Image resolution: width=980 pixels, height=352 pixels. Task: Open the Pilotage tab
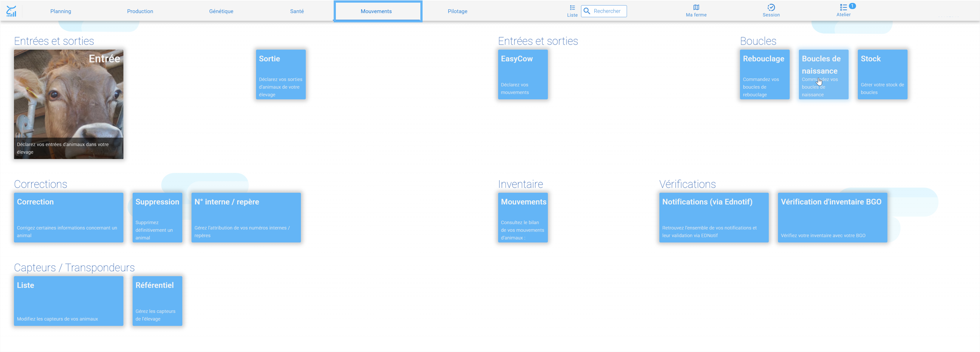[458, 11]
